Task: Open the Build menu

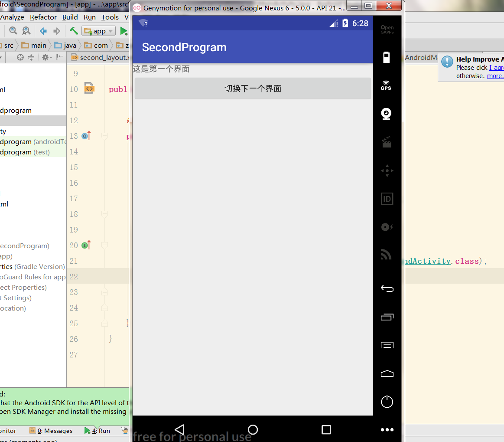Action: point(70,17)
